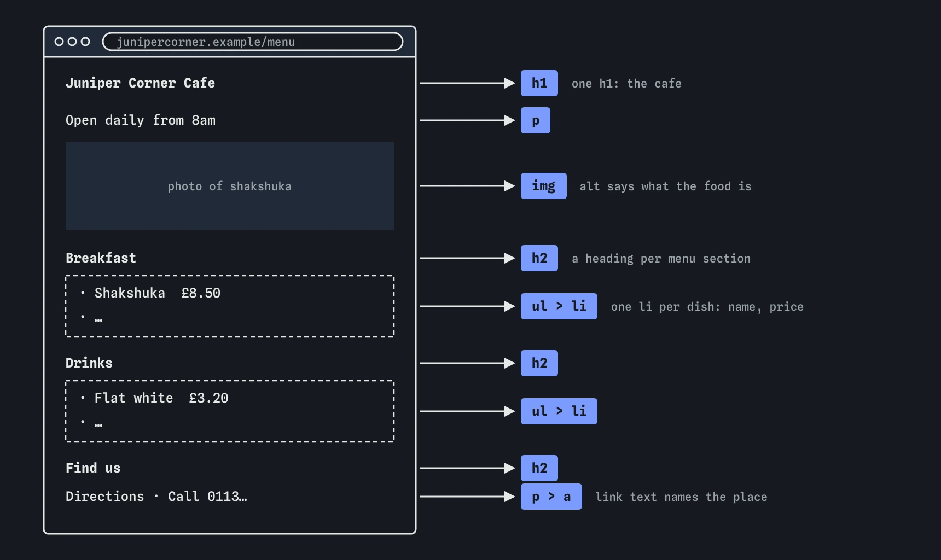The height and width of the screenshot is (560, 941).
Task: Click the Juniper Corner Cafe heading
Action: coord(140,83)
